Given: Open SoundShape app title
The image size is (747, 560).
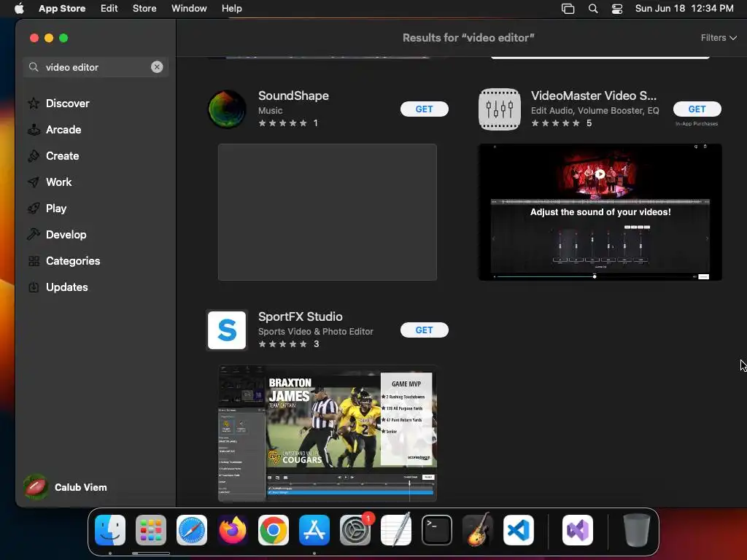Looking at the screenshot, I should 293,96.
